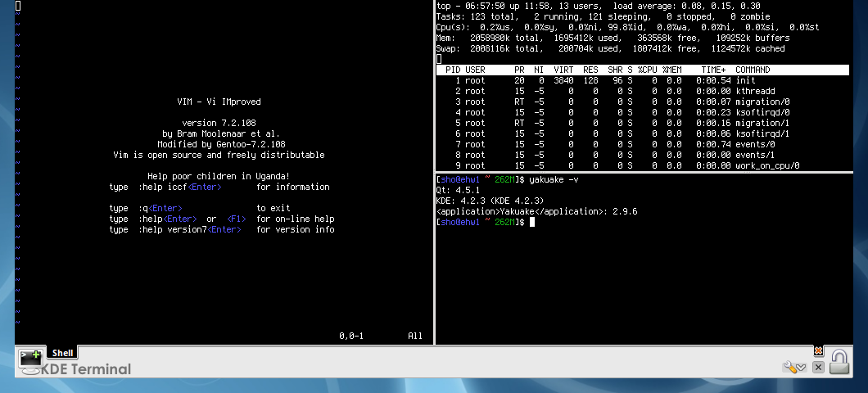Select the migration/1 process row
The height and width of the screenshot is (393, 868).
click(642, 123)
